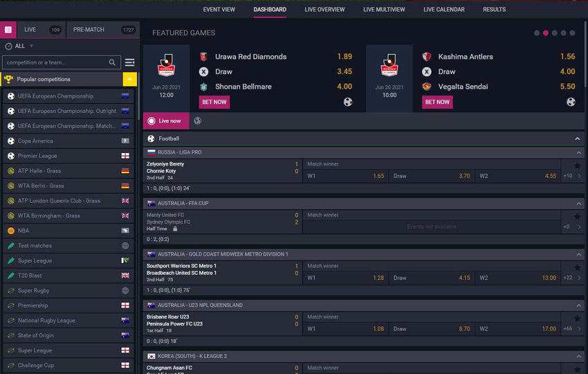Image resolution: width=588 pixels, height=374 pixels.
Task: Open Super Rugby competition
Action: coord(68,291)
